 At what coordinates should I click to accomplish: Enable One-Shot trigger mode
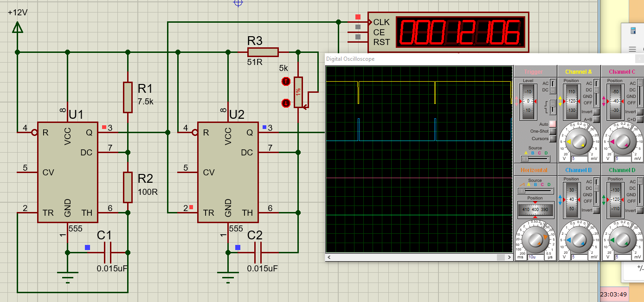[x=553, y=132]
